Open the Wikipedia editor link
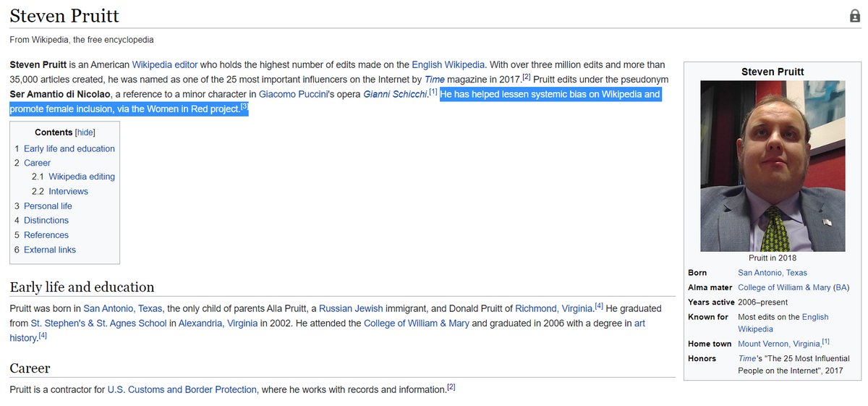The image size is (868, 406). (165, 64)
